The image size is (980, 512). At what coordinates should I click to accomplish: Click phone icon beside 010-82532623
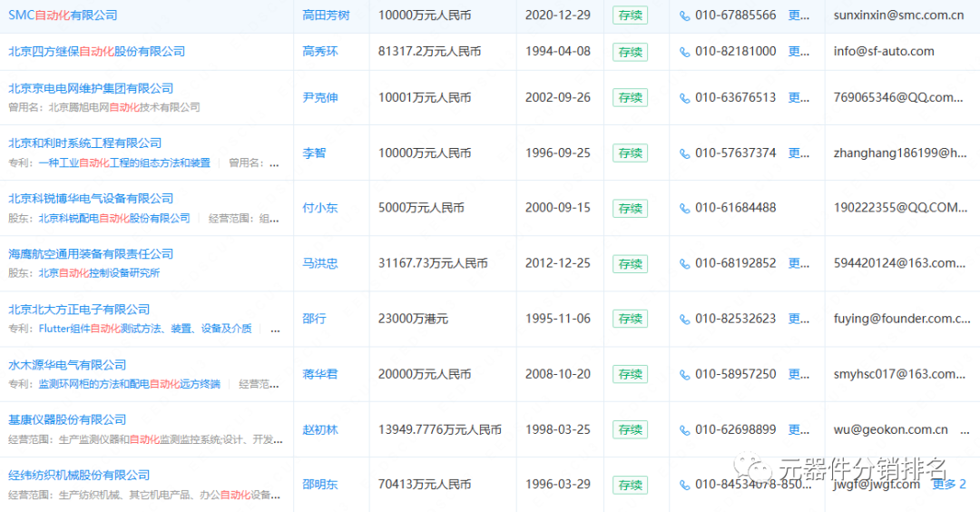click(x=684, y=319)
